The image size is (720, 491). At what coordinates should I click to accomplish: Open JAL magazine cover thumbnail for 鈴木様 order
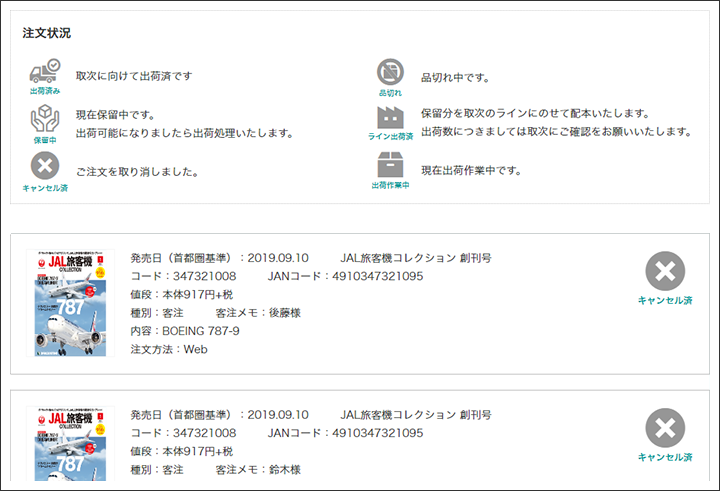[x=70, y=444]
